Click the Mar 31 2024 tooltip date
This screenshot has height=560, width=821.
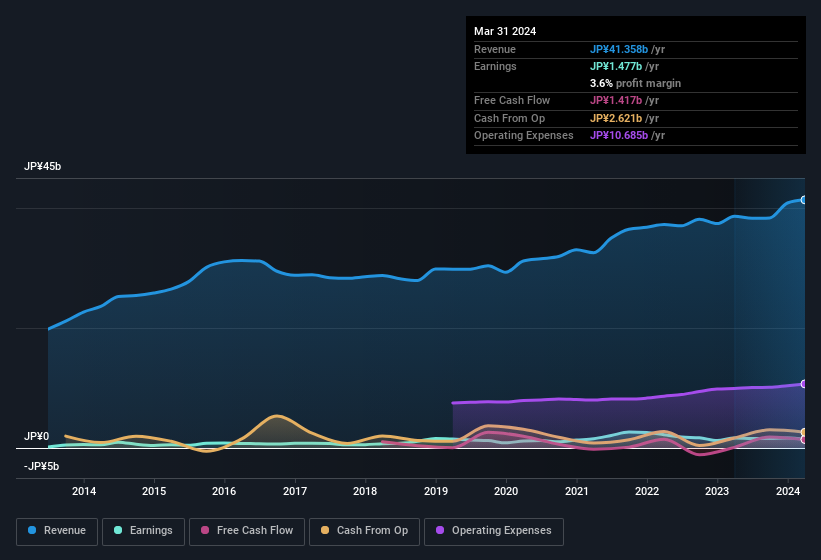(x=505, y=31)
